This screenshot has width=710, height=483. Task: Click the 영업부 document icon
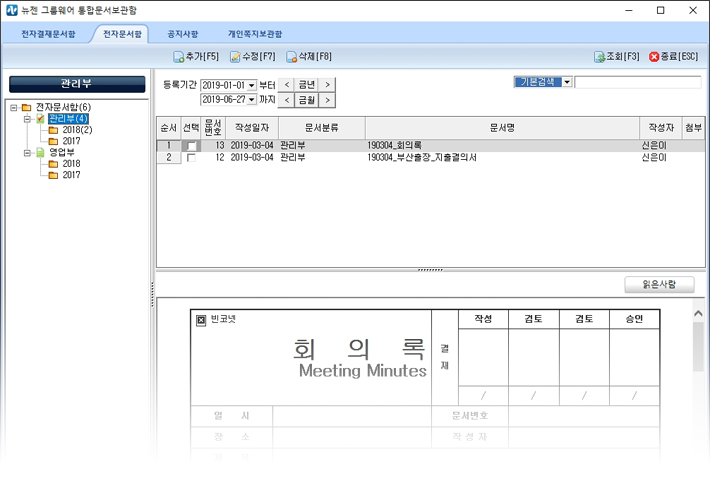[40, 153]
